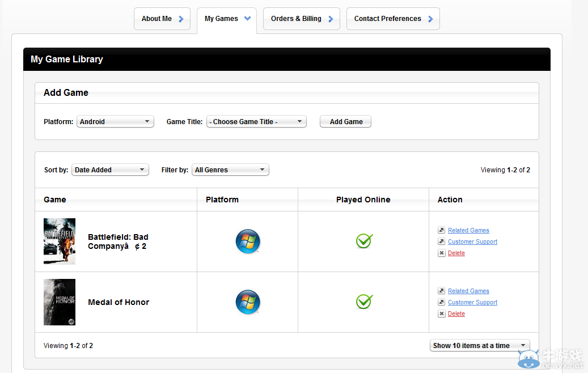The image size is (588, 373).
Task: Open the Sort by Date Added dropdown
Action: coord(110,170)
